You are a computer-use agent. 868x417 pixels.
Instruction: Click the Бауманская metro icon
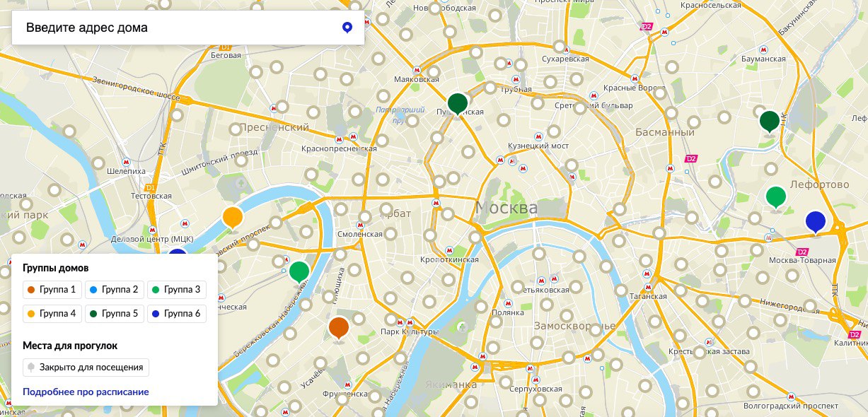point(763,49)
